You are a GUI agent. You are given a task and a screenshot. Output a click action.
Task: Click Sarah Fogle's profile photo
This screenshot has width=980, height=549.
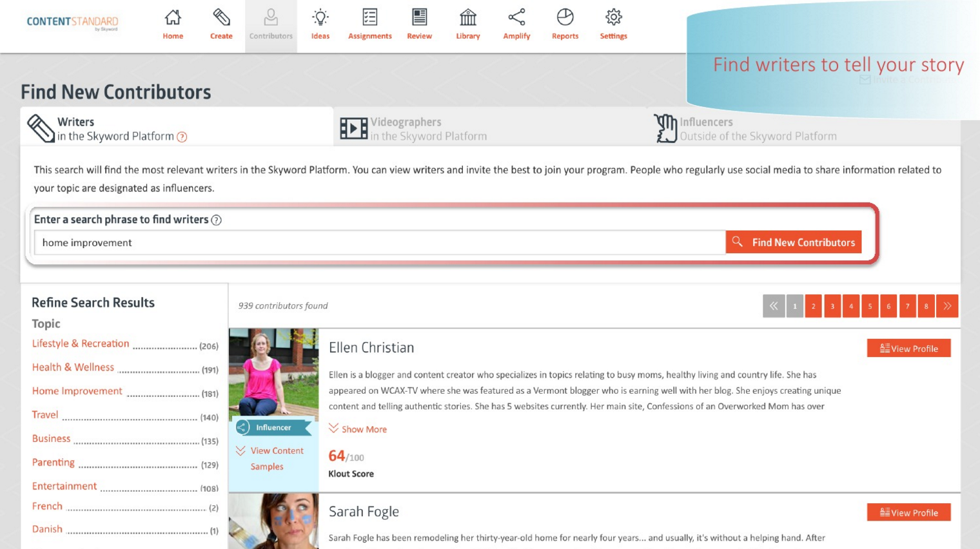(x=273, y=521)
